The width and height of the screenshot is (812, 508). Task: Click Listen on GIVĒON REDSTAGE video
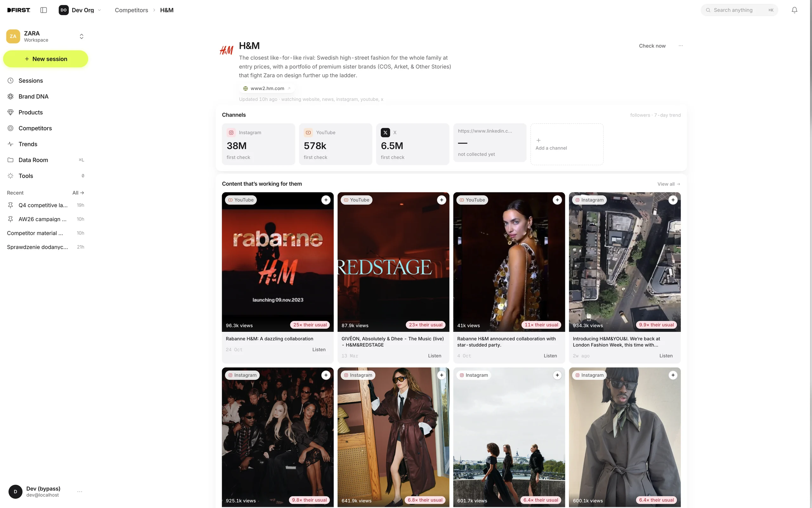pyautogui.click(x=435, y=356)
